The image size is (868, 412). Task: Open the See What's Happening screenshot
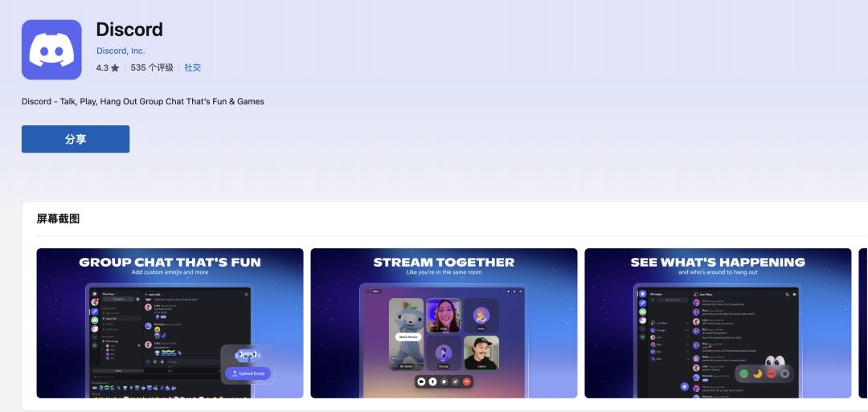(718, 323)
